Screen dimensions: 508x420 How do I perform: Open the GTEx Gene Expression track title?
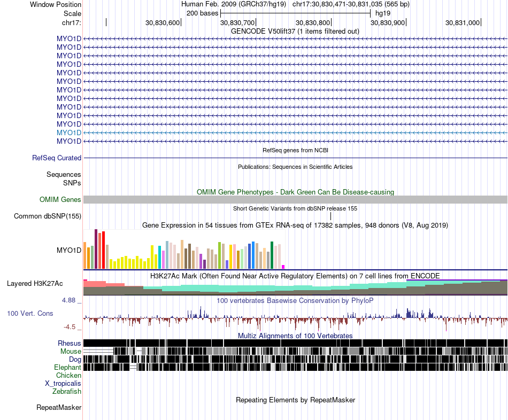[295, 225]
